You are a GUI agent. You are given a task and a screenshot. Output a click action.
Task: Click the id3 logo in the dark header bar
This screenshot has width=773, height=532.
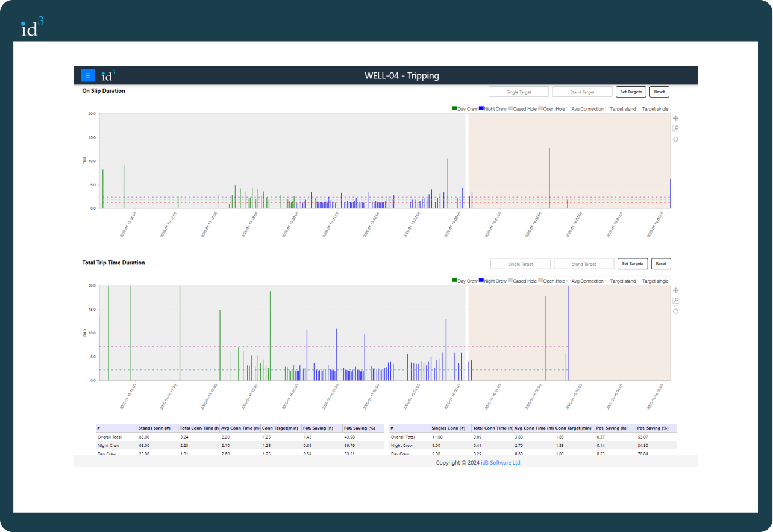(x=108, y=75)
